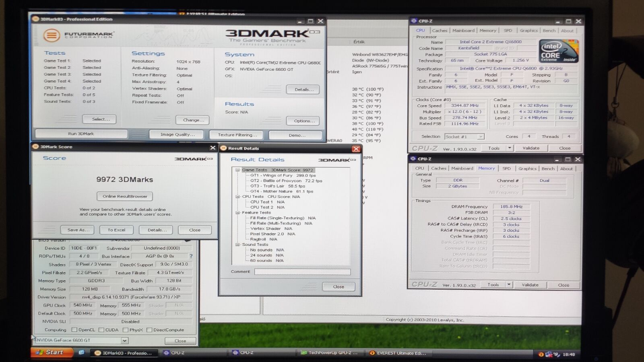Open TechPowerUp GPU-Z from the taskbar
Image resolution: width=644 pixels, height=362 pixels.
click(x=331, y=353)
